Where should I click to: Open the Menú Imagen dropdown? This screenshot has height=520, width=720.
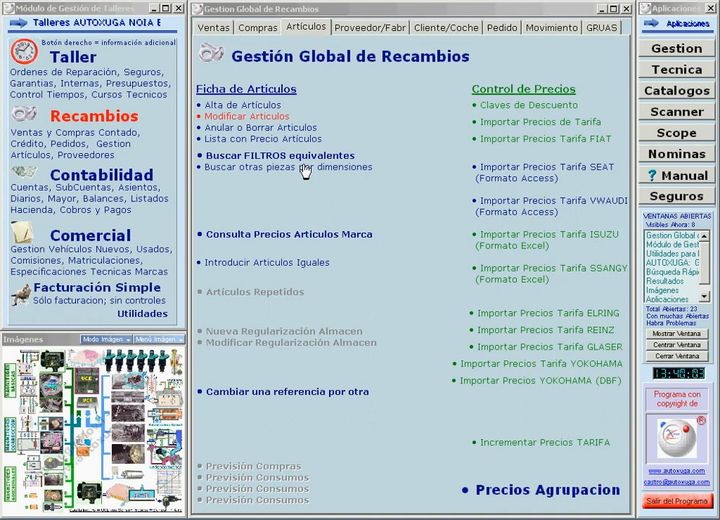[159, 339]
